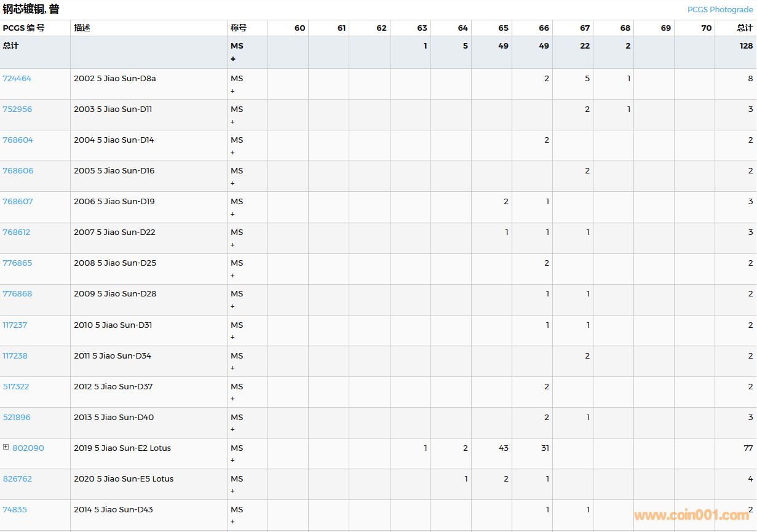Open the 74835 coin link
This screenshot has width=757, height=532.
(x=15, y=510)
